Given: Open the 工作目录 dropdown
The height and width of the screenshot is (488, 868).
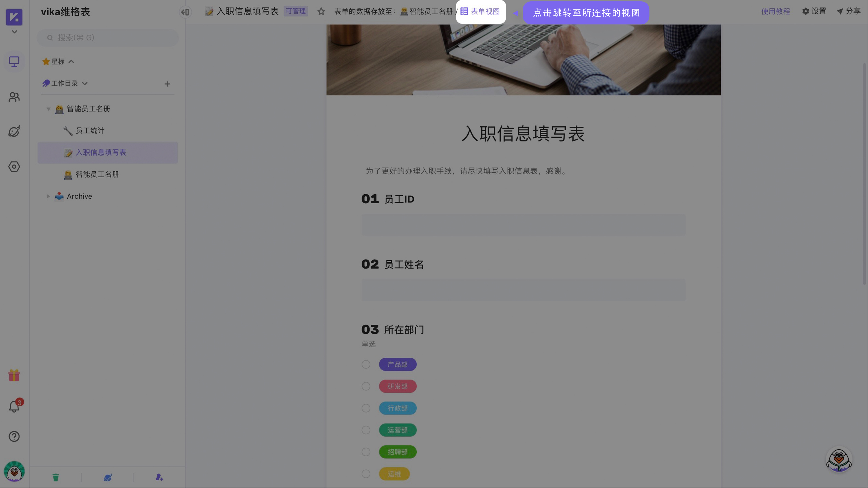Looking at the screenshot, I should click(85, 83).
